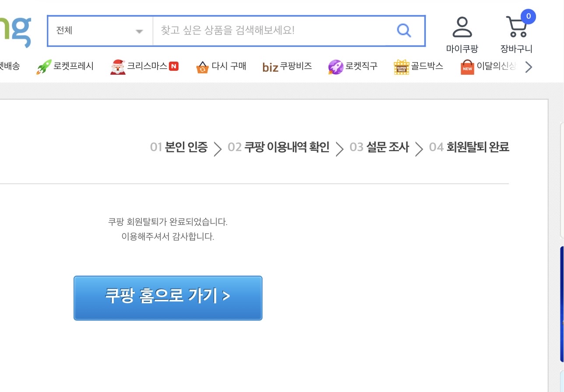Screen dimensions: 564x392
Task: Select step 01 본인 인증
Action: click(x=179, y=147)
